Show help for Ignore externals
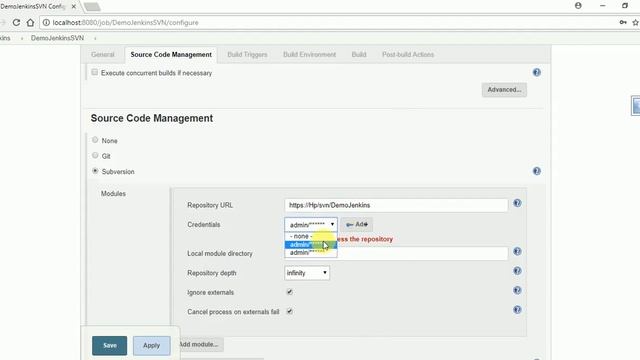640x360 pixels. click(517, 290)
